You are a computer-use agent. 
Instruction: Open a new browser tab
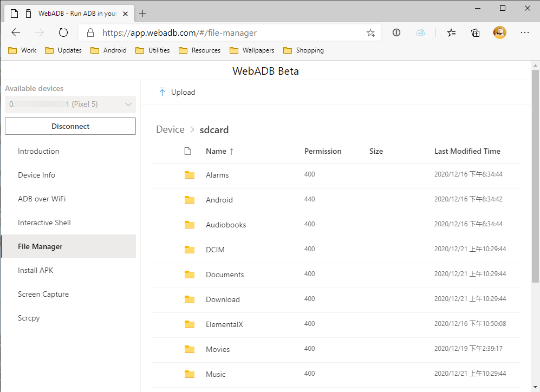coord(143,13)
